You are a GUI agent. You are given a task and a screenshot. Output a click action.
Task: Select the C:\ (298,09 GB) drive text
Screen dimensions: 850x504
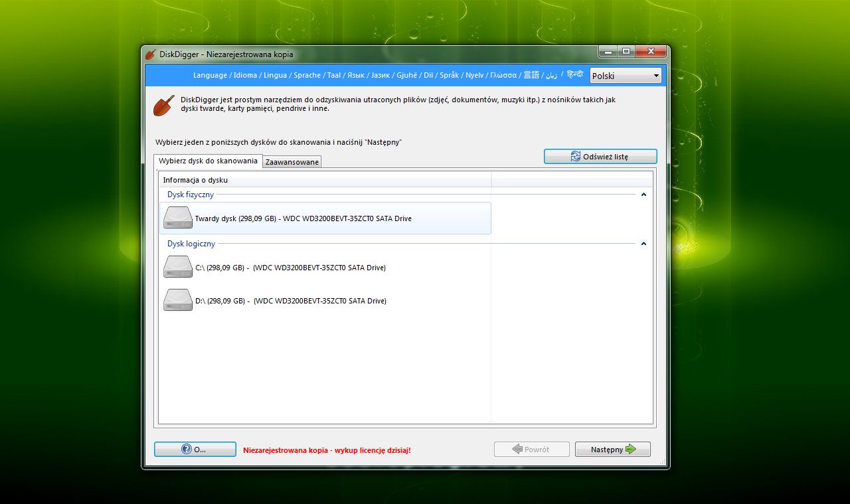pos(291,268)
